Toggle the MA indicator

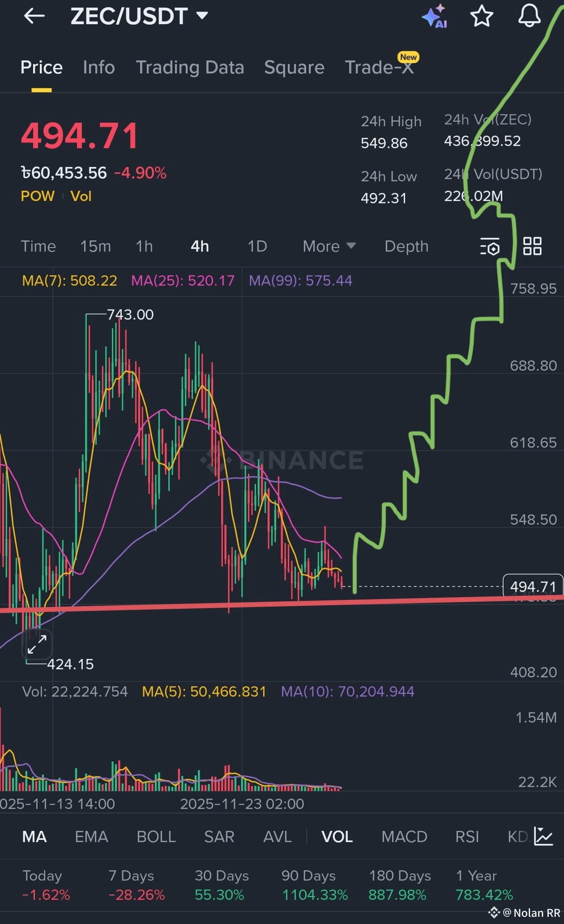click(34, 836)
